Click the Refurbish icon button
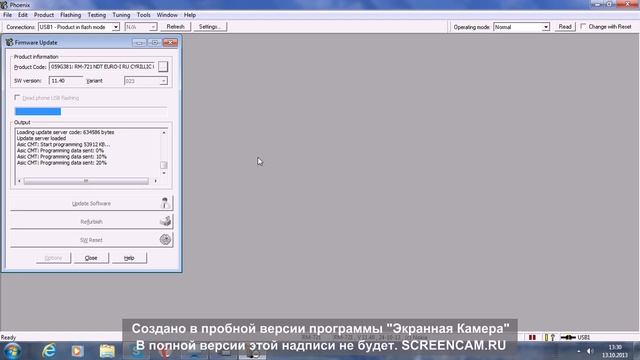The width and height of the screenshot is (640, 360). point(165,221)
